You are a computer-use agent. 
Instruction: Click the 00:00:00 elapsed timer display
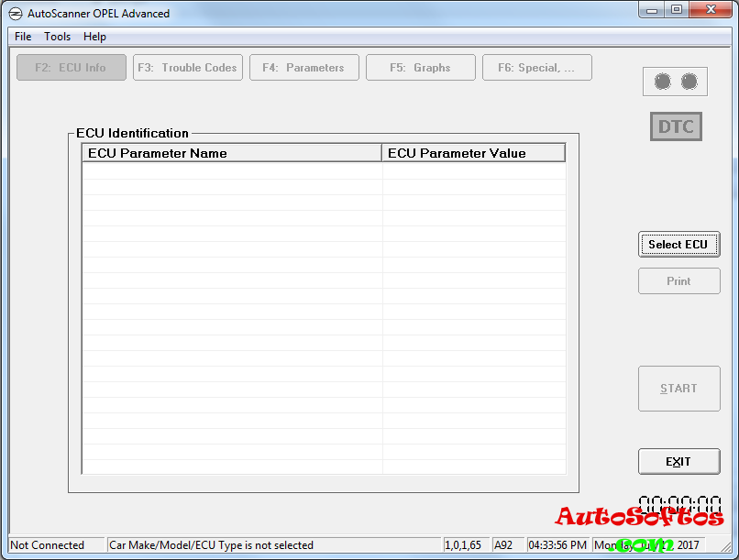pyautogui.click(x=679, y=505)
